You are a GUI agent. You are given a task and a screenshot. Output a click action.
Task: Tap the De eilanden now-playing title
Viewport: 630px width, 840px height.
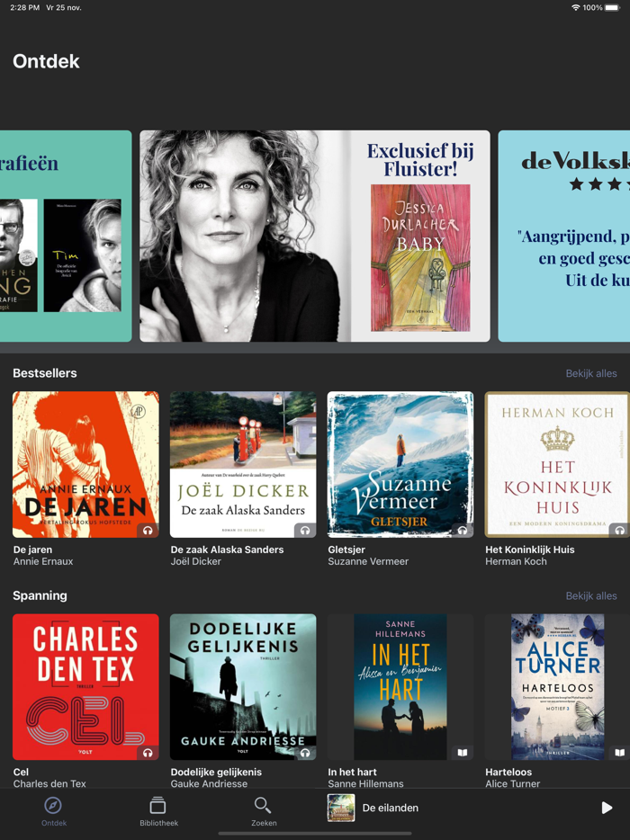coord(391,808)
